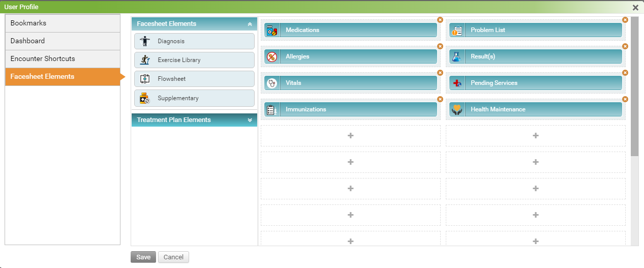
Task: Collapse the Facesheet Elements section
Action: (x=249, y=24)
